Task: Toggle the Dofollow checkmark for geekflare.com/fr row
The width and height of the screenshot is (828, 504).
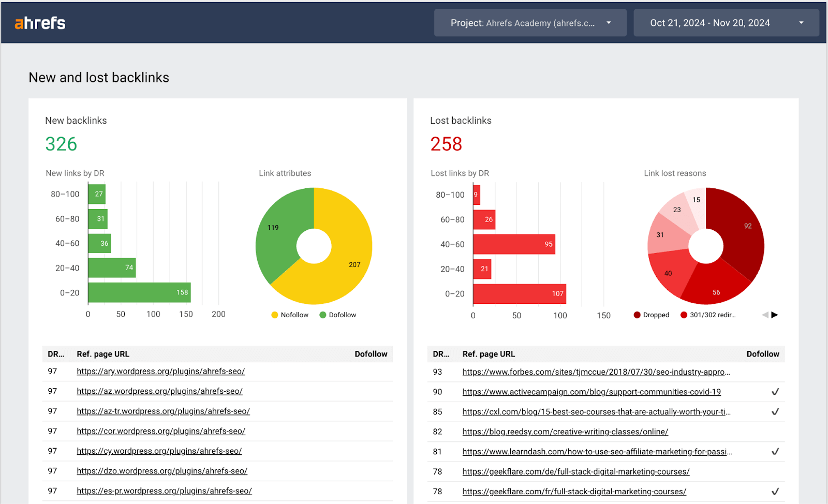Action: [x=776, y=491]
